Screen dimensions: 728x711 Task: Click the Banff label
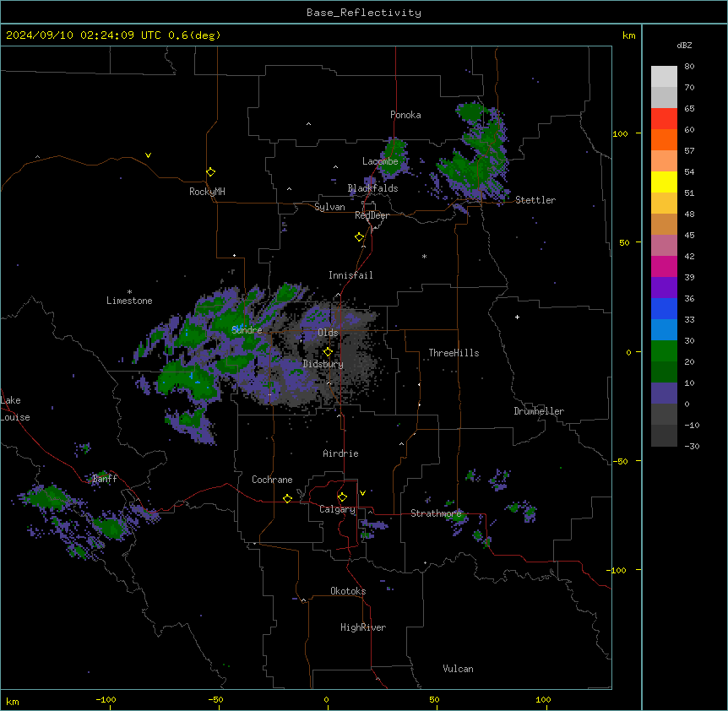tap(105, 479)
